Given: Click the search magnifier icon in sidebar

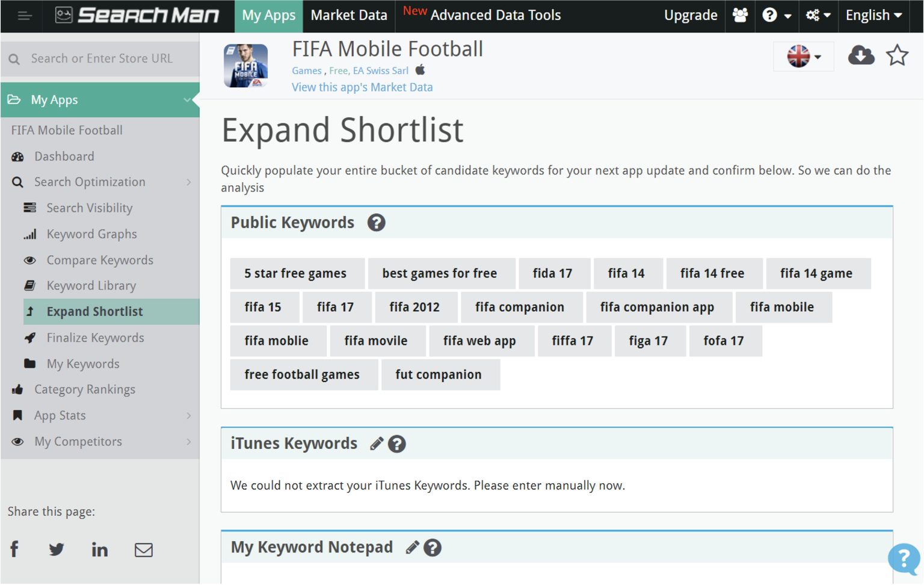Looking at the screenshot, I should tap(14, 59).
